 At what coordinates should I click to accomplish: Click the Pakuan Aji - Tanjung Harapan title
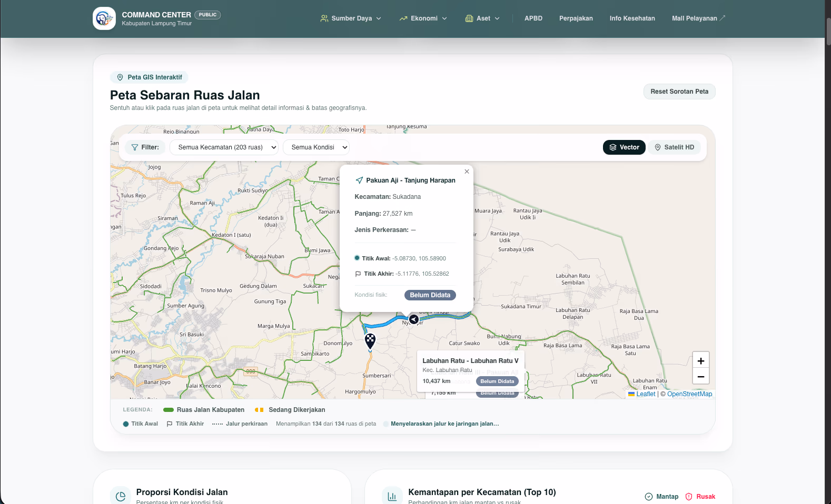[411, 180]
